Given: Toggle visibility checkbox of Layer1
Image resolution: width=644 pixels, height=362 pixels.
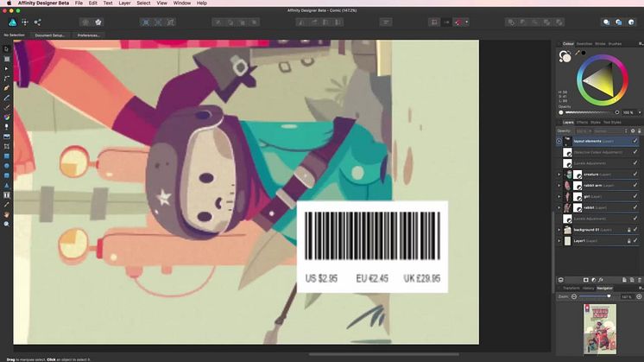Looking at the screenshot, I should [x=635, y=241].
